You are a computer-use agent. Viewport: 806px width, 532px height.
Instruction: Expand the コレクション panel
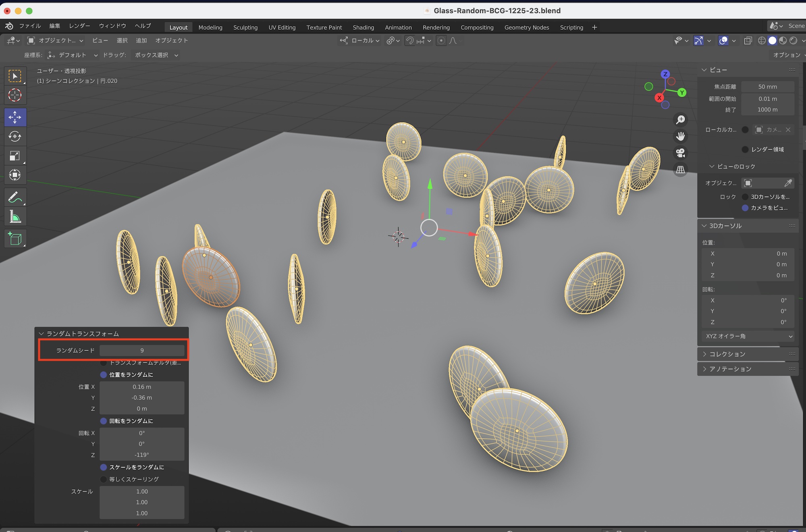(x=727, y=354)
